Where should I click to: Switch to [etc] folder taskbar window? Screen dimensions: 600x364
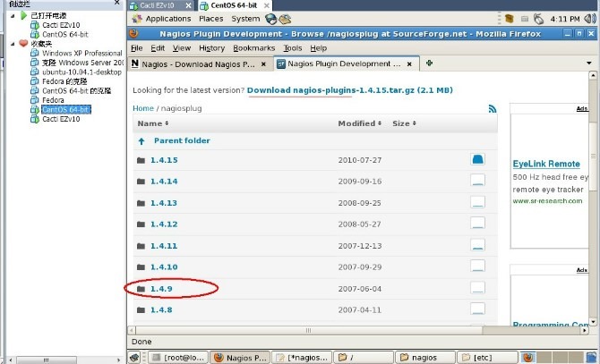[487, 358]
